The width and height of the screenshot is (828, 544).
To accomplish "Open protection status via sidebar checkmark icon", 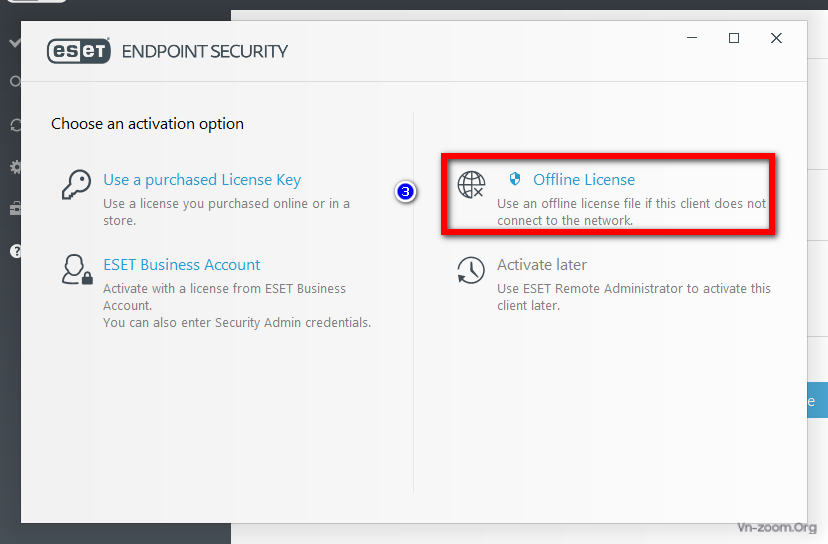I will 14,43.
